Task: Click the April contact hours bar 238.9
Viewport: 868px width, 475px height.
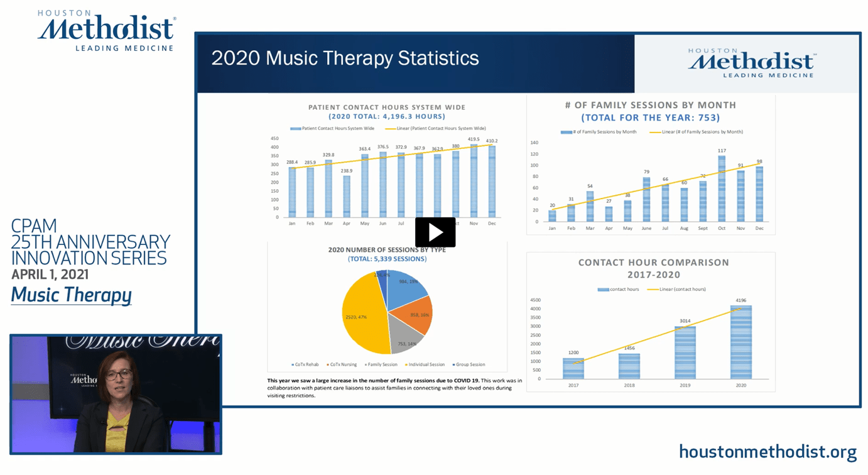Action: (347, 196)
